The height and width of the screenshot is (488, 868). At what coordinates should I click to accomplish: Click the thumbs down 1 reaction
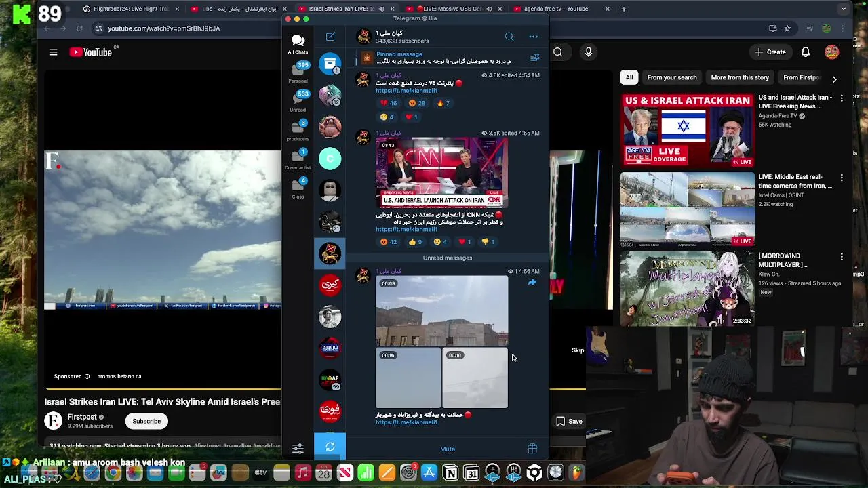(x=489, y=242)
